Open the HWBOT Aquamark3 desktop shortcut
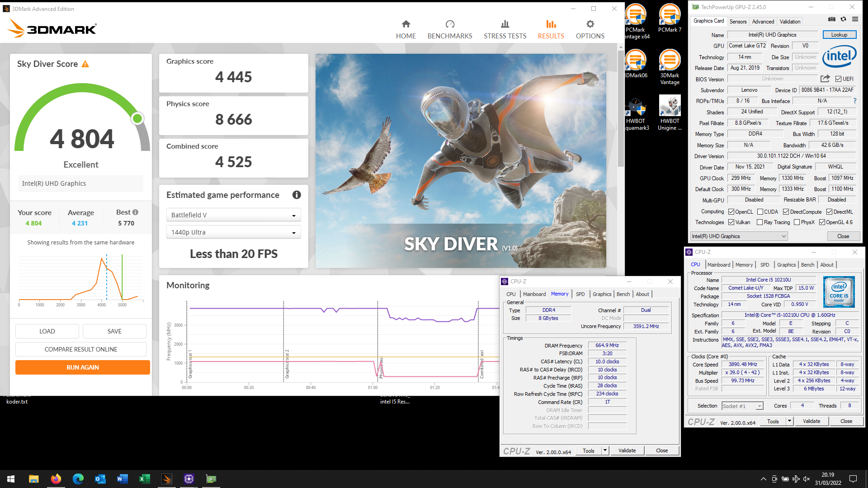 point(636,113)
